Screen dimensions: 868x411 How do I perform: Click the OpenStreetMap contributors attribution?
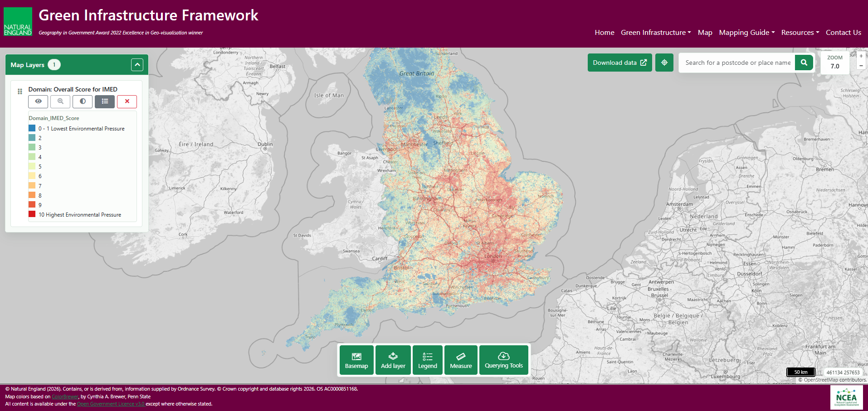tap(832, 380)
